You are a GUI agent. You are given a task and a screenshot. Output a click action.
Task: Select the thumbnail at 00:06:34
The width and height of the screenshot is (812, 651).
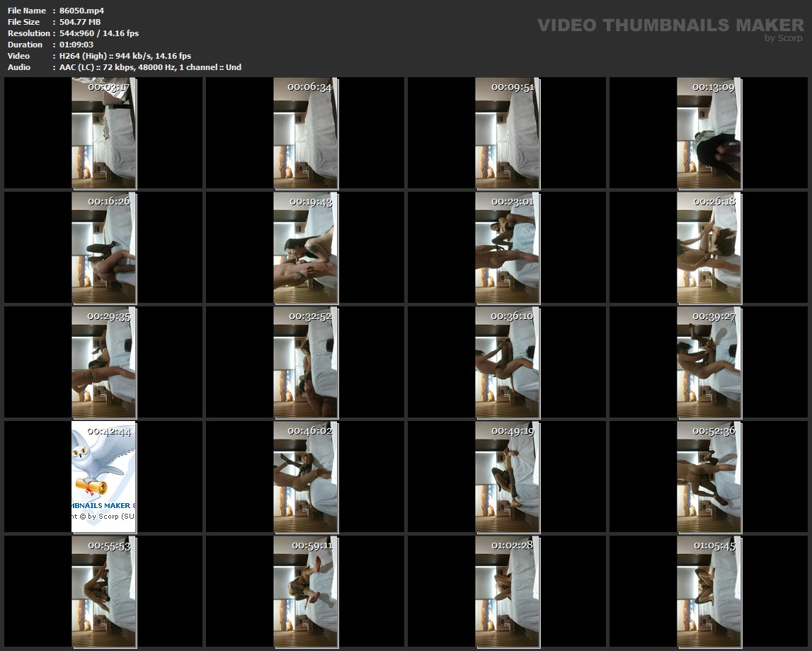(306, 133)
